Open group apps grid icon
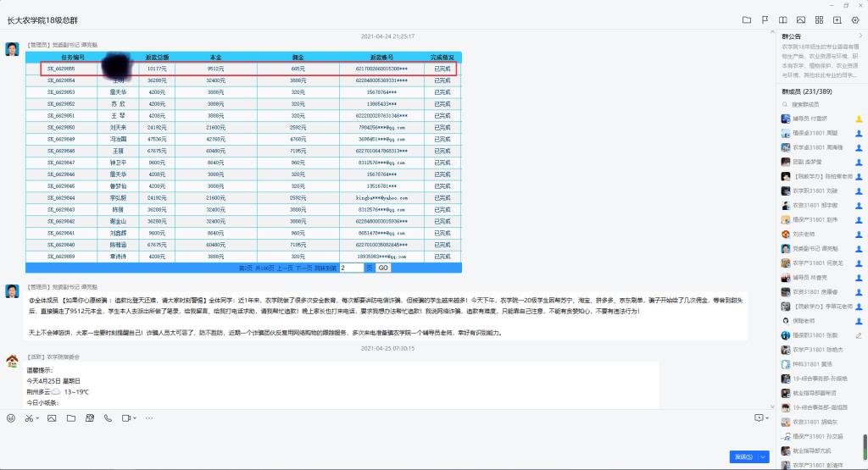The height and width of the screenshot is (470, 868). pyautogui.click(x=818, y=19)
